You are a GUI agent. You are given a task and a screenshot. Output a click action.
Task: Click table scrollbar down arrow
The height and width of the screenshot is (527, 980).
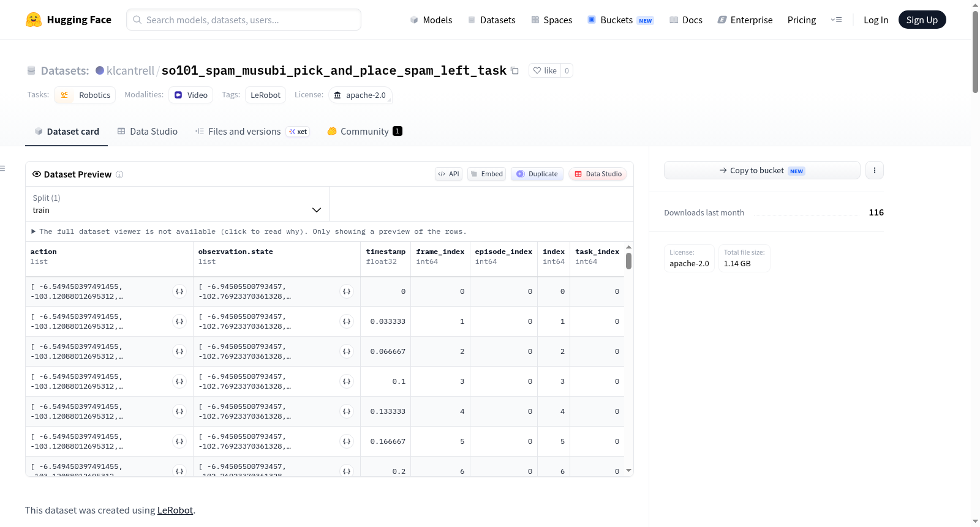628,470
